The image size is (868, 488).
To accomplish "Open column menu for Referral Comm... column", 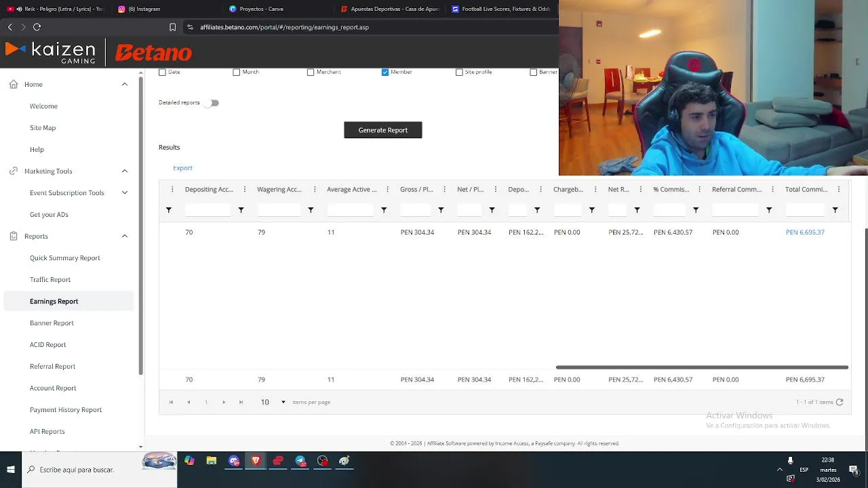I will pos(772,190).
